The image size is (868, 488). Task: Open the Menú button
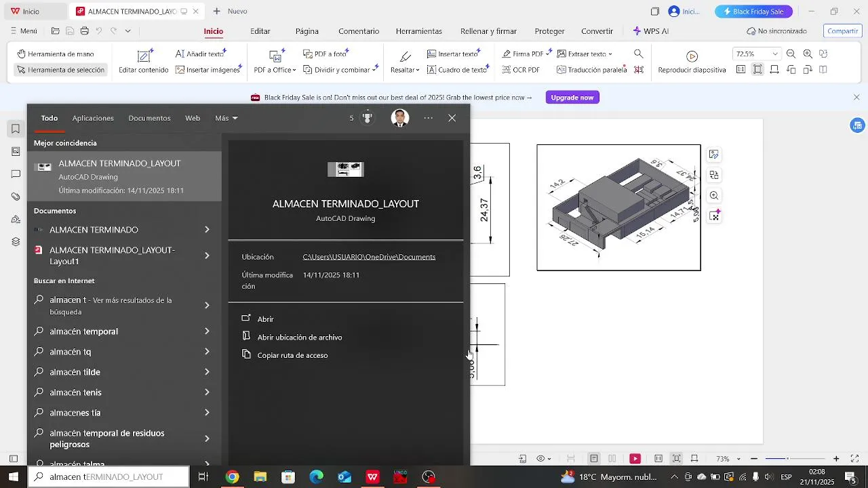click(24, 31)
